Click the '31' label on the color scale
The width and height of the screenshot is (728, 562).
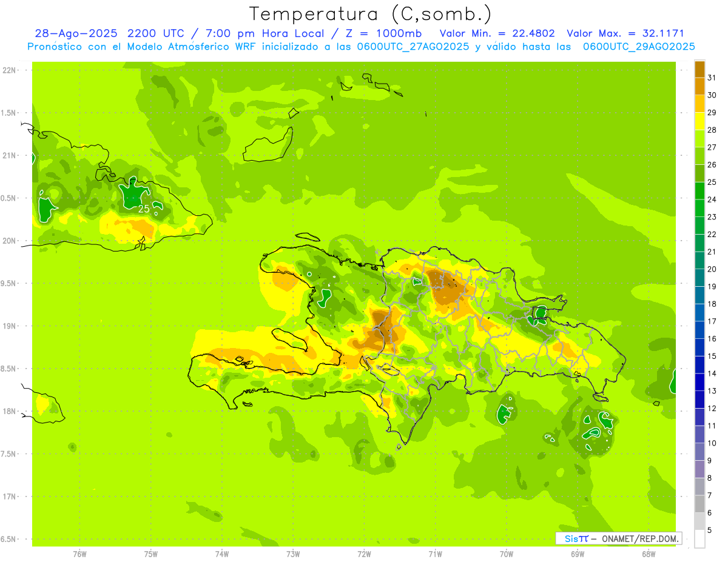pyautogui.click(x=712, y=77)
